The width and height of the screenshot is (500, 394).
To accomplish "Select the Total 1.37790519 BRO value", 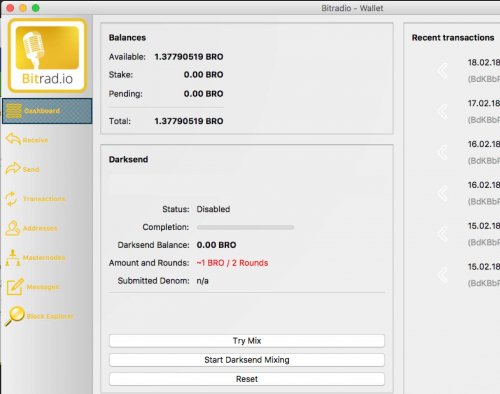I will tap(189, 121).
